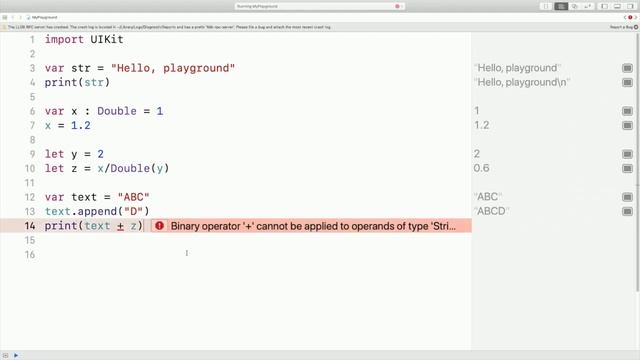Toggle the debug area button at bottom left
This screenshot has height=360, width=640.
click(x=5, y=356)
